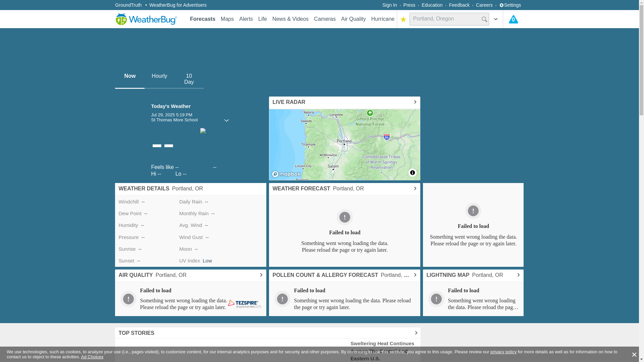Toggle map attribution info button

coord(412,173)
